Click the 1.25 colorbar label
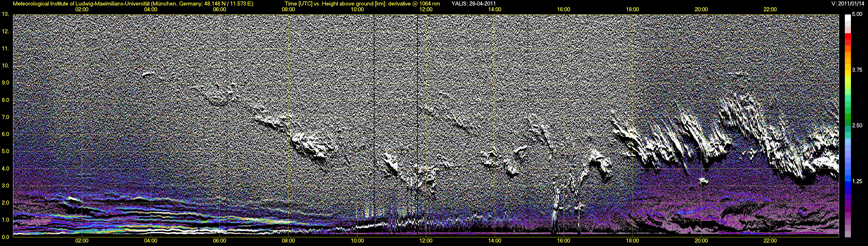868x246 pixels. (x=857, y=181)
